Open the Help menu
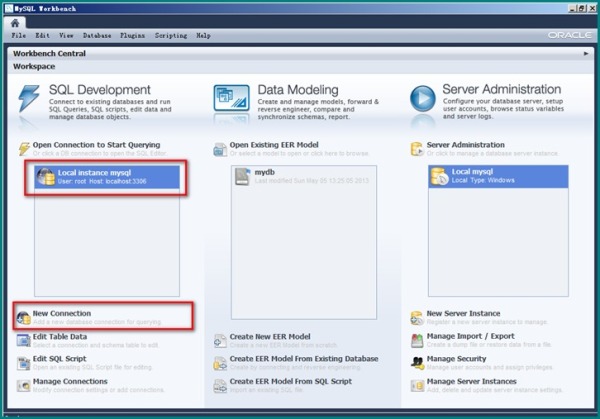The height and width of the screenshot is (419, 600). 203,36
